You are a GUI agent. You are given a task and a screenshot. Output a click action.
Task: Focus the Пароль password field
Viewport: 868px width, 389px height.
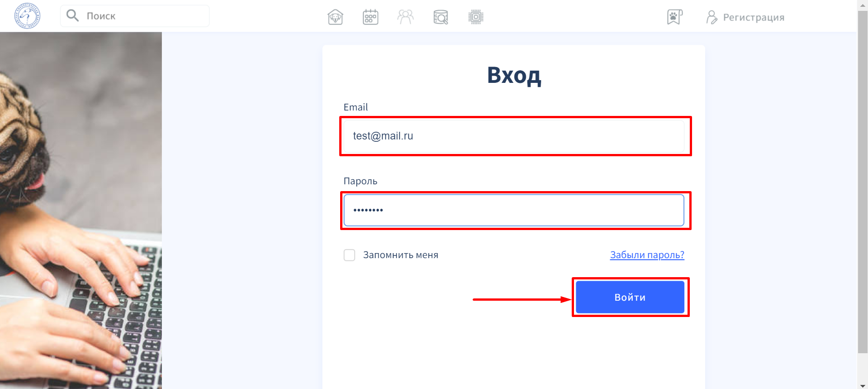pos(514,210)
